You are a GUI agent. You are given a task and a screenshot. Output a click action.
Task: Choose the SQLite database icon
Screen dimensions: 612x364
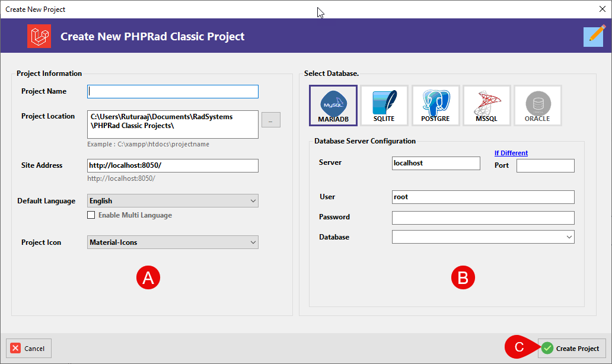(384, 106)
